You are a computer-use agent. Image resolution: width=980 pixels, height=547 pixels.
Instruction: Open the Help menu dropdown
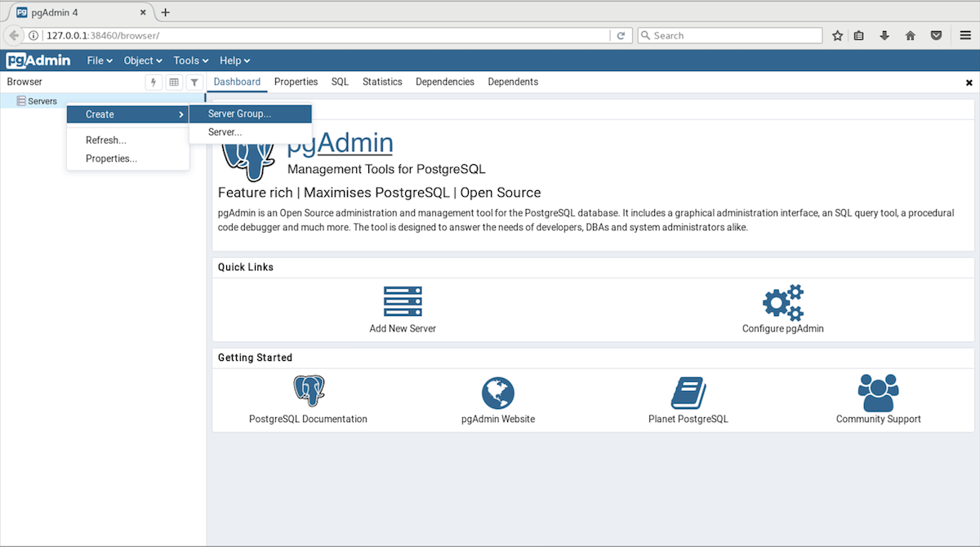coord(234,60)
